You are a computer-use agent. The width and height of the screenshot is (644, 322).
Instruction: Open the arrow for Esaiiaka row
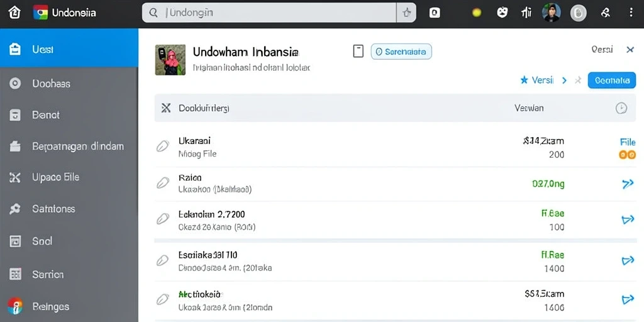pyautogui.click(x=628, y=260)
